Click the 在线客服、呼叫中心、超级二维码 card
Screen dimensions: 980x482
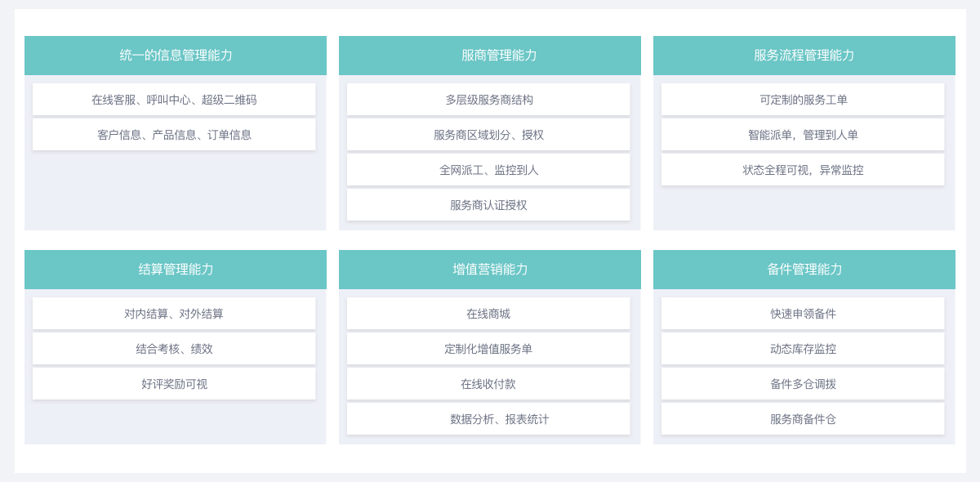coord(174,100)
